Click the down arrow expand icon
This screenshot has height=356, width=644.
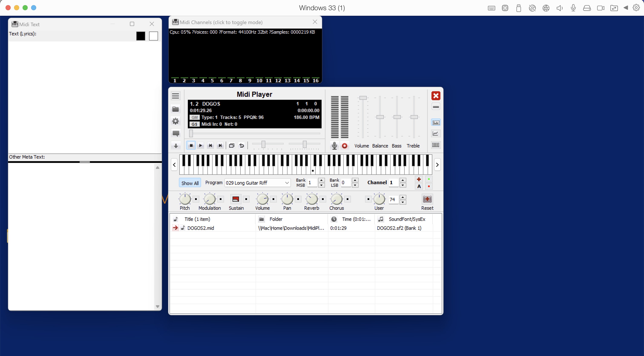(x=176, y=146)
